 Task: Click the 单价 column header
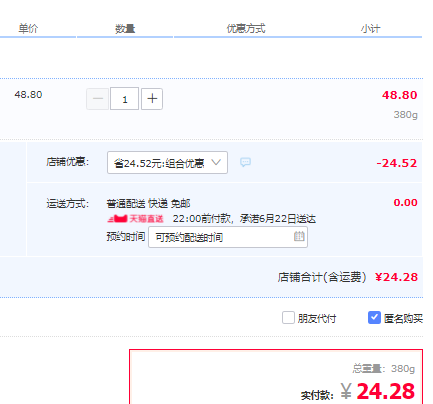point(28,29)
